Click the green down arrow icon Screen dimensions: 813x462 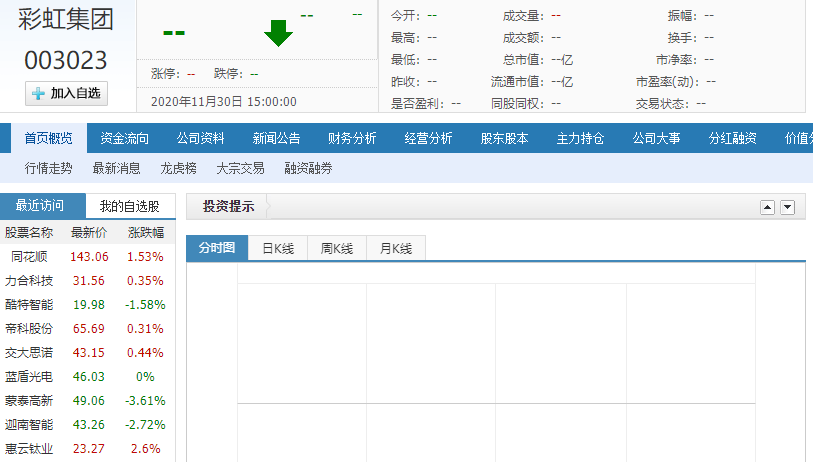[278, 33]
